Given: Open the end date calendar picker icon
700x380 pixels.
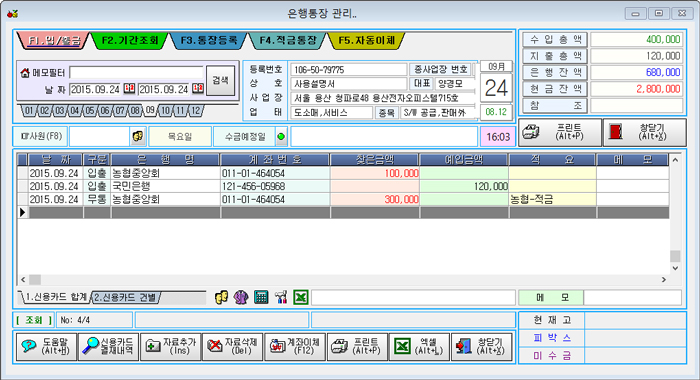Looking at the screenshot, I should [x=198, y=88].
